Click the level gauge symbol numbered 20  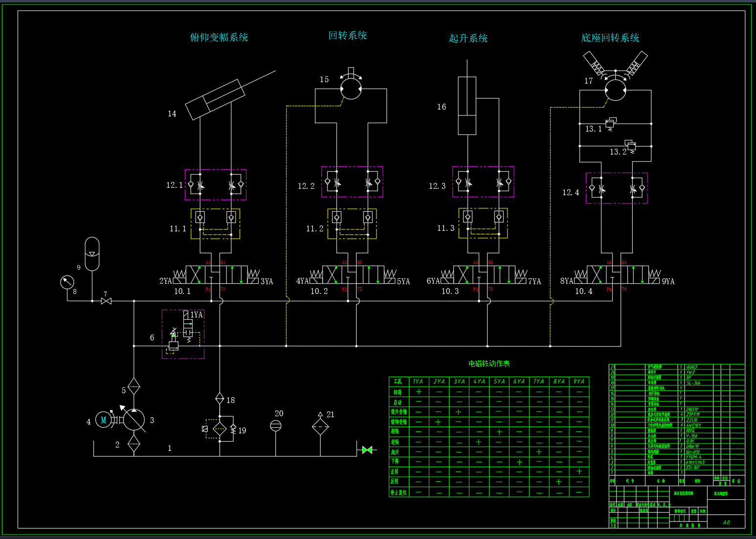coord(276,426)
